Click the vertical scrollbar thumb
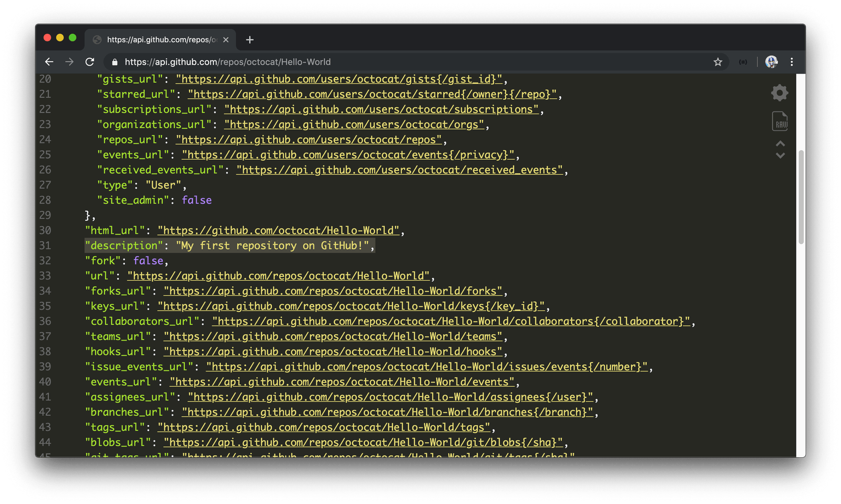Viewport: 841px width, 504px height. (x=801, y=197)
